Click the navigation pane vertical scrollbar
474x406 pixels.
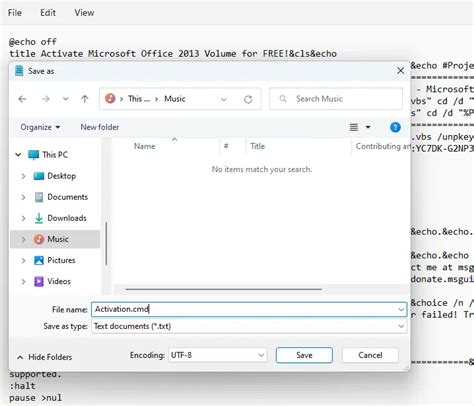106,244
